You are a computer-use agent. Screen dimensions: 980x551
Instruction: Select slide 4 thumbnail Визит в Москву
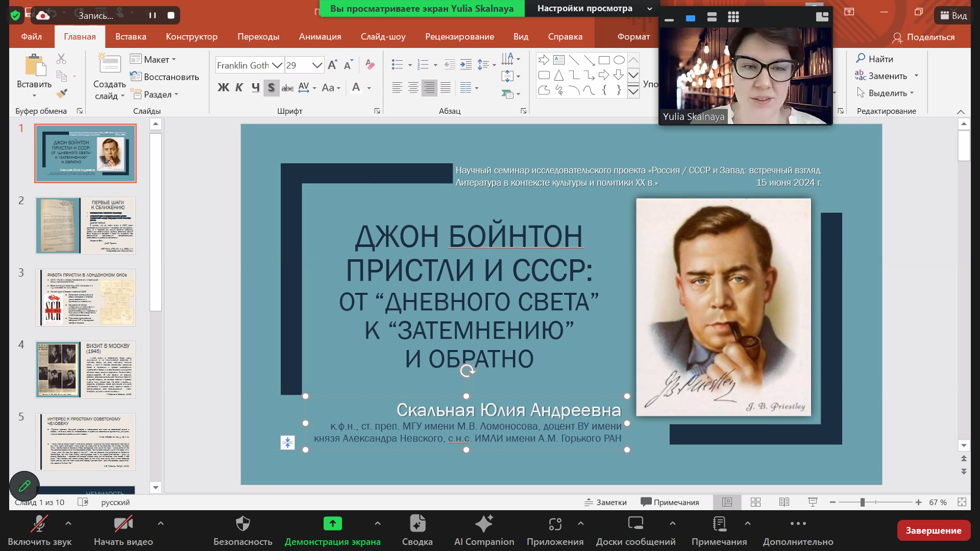click(85, 369)
